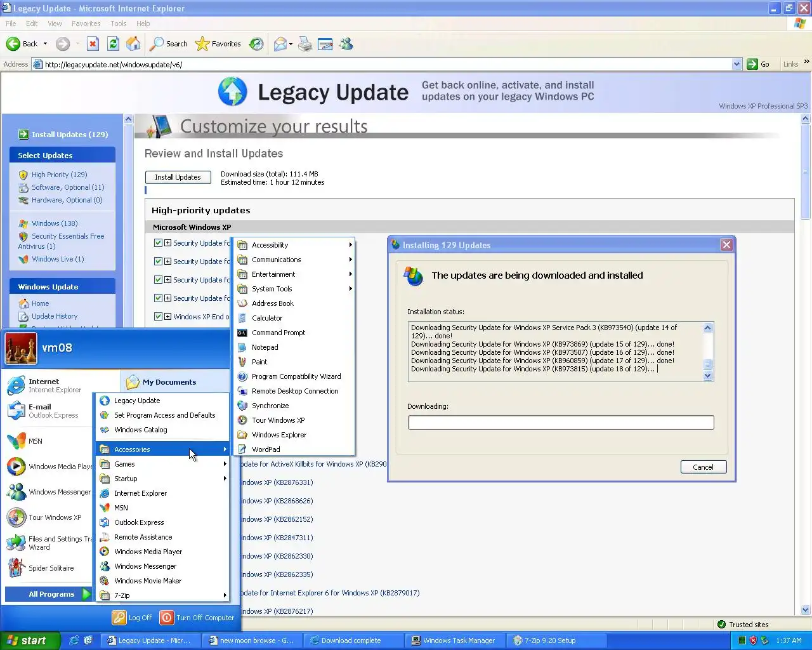
Task: Open Windows Explorer from Accessories
Action: pyautogui.click(x=294, y=435)
